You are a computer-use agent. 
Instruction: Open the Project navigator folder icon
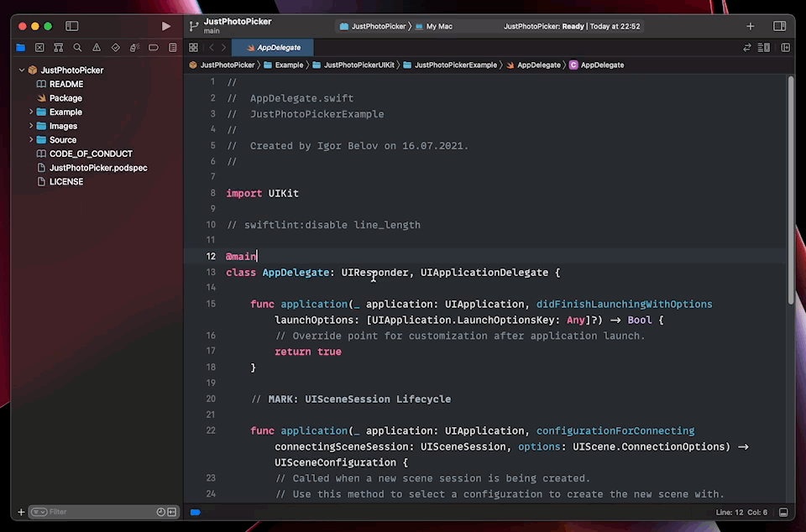(20, 47)
